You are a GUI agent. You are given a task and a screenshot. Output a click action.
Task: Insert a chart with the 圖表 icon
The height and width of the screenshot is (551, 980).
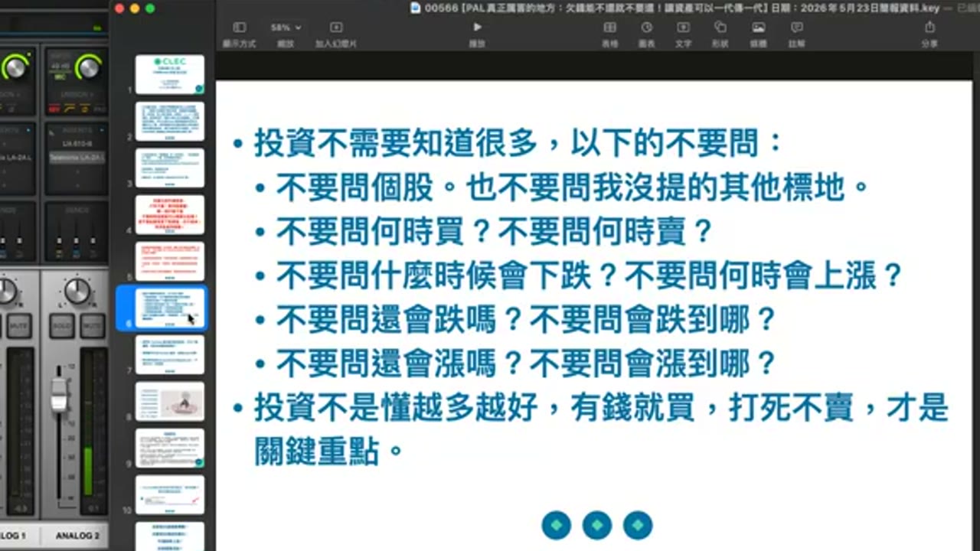[x=646, y=28]
